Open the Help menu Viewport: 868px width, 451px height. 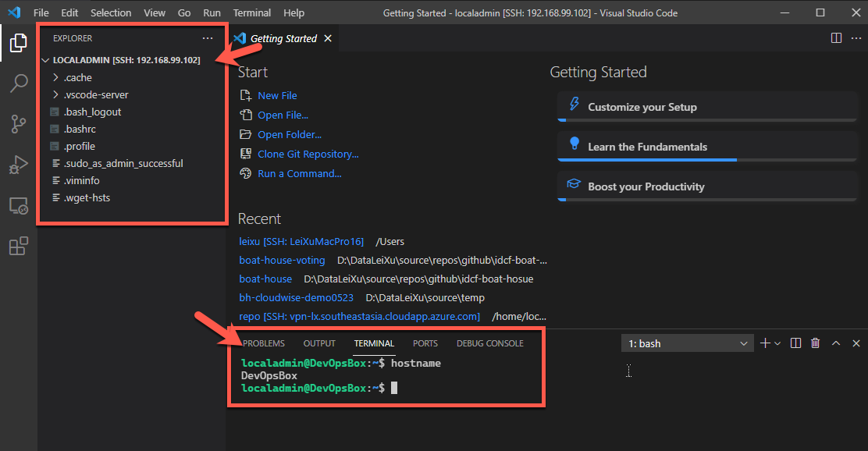click(x=294, y=12)
